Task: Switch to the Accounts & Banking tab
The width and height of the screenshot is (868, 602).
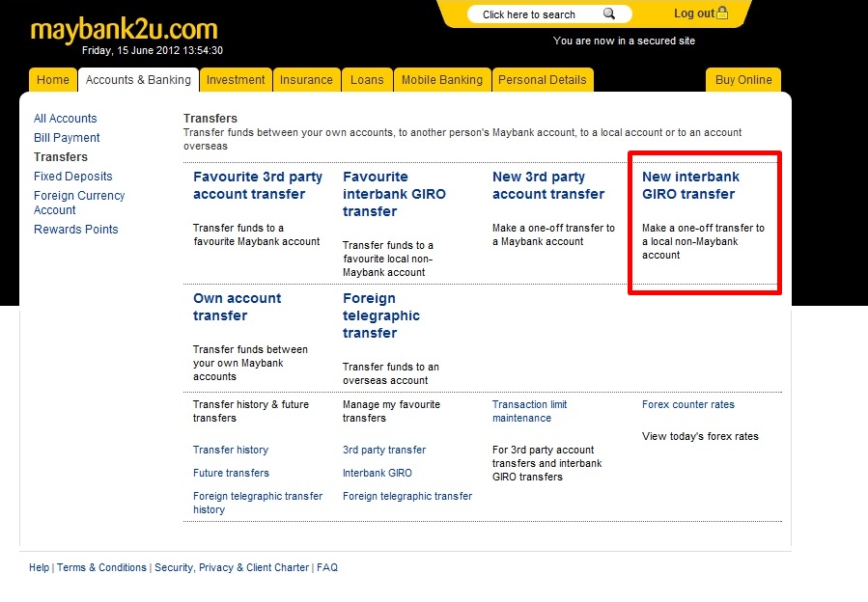Action: point(138,80)
